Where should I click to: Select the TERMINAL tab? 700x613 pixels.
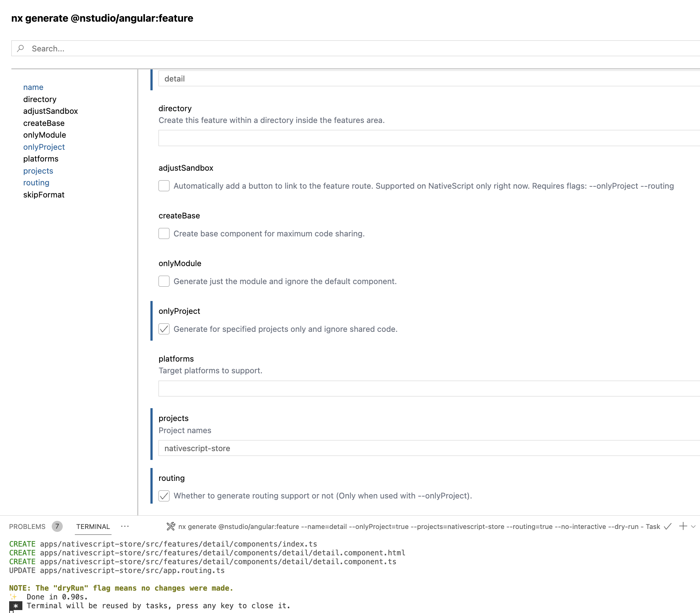pos(93,526)
